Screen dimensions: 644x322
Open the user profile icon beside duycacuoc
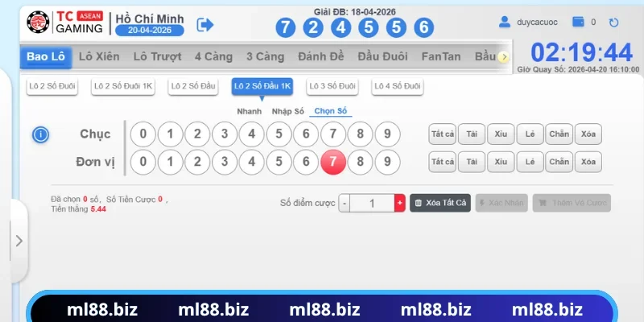click(505, 22)
